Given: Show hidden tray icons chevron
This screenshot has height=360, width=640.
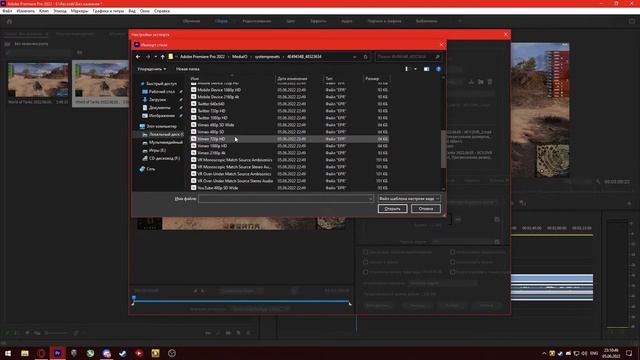Looking at the screenshot, I should tap(544, 353).
